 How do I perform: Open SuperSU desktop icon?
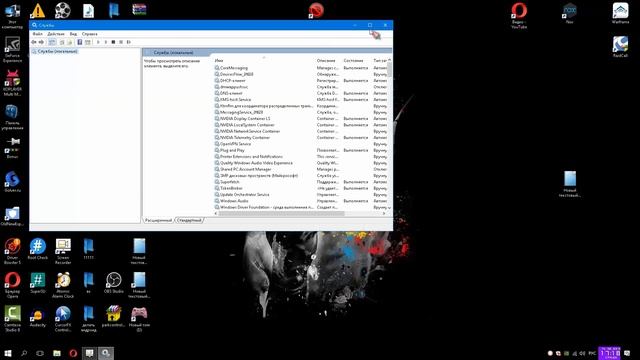coord(38,282)
